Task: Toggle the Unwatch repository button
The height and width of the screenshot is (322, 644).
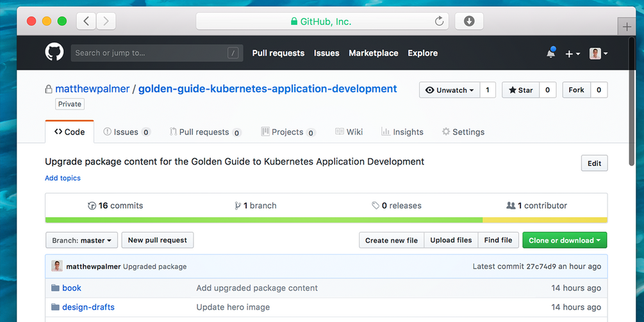Action: click(x=449, y=90)
